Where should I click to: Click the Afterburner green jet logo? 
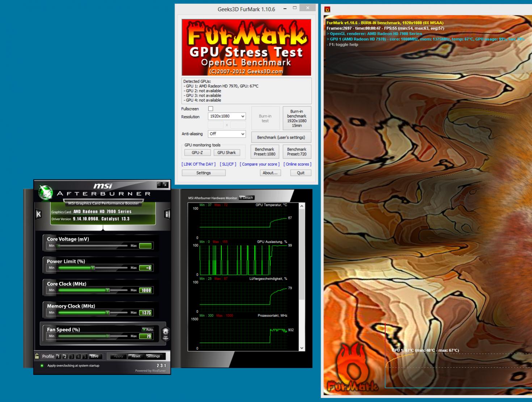pos(46,192)
